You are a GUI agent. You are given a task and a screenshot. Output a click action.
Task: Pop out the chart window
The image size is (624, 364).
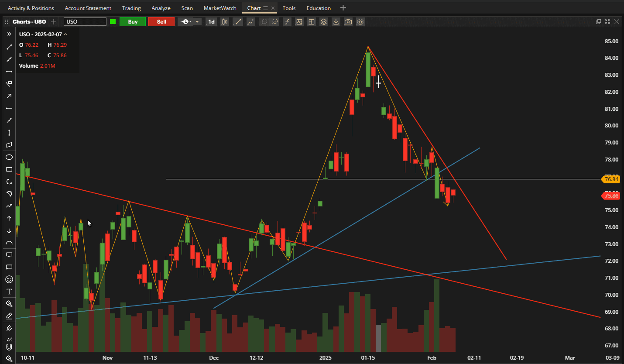click(x=599, y=21)
